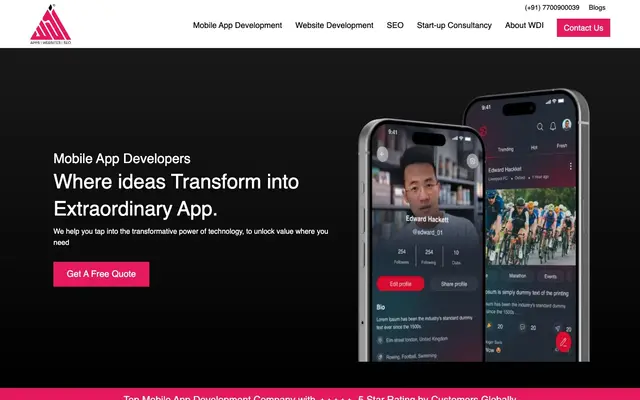This screenshot has height=400, width=640.
Task: Click the 'Where ideas Transform into' headline
Action: point(176,182)
